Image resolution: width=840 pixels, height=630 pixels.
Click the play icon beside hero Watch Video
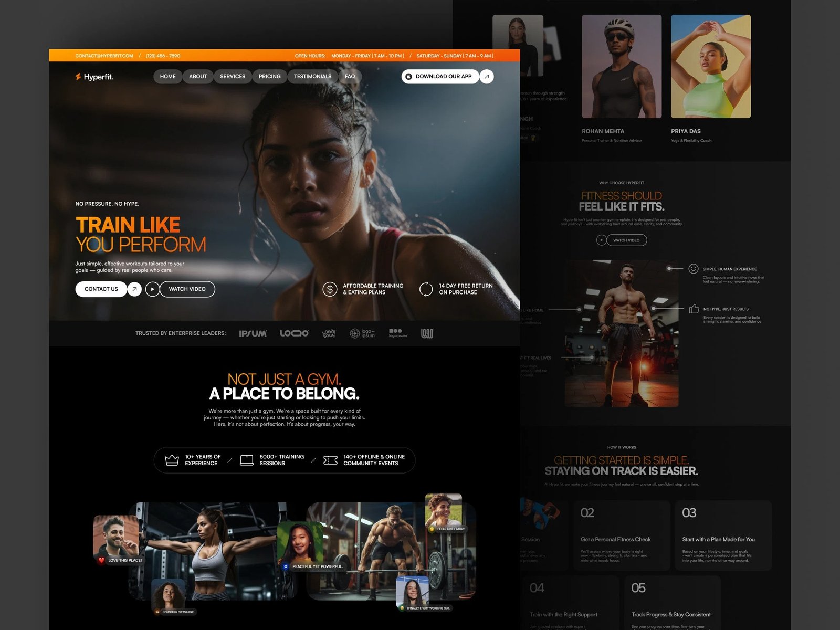tap(152, 289)
